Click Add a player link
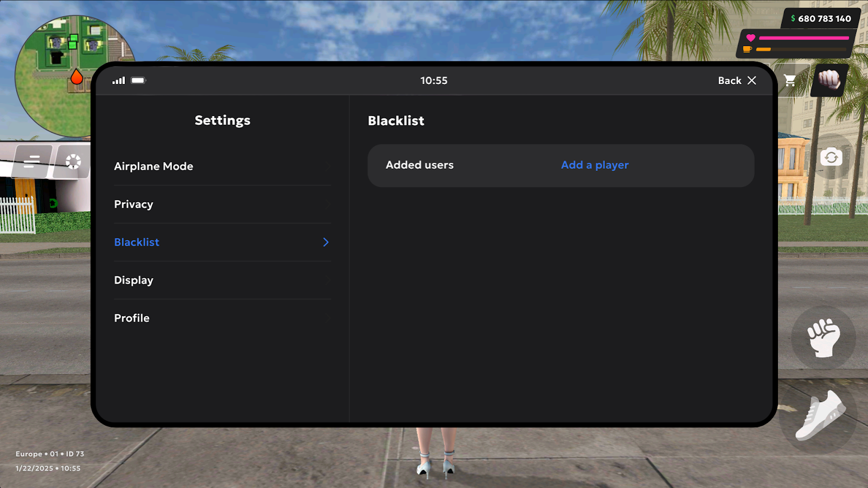The height and width of the screenshot is (488, 868). point(595,165)
